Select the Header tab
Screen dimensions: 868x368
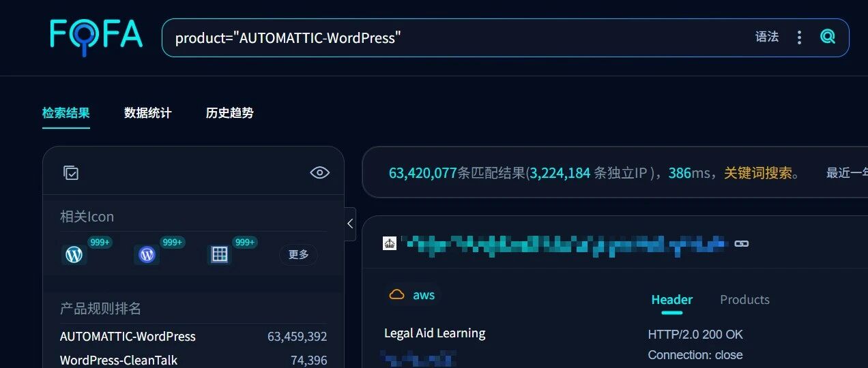pyautogui.click(x=671, y=300)
